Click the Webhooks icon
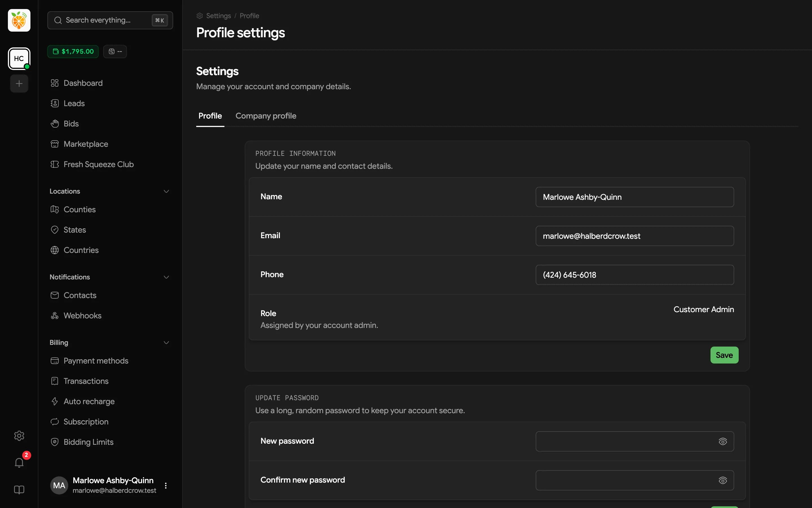Image resolution: width=812 pixels, height=508 pixels. click(x=55, y=316)
